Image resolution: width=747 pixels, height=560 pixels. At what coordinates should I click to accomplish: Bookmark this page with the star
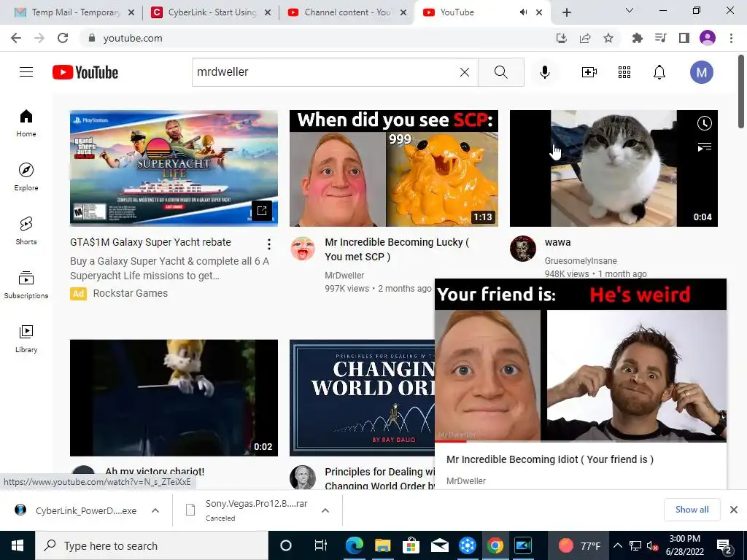click(x=608, y=38)
